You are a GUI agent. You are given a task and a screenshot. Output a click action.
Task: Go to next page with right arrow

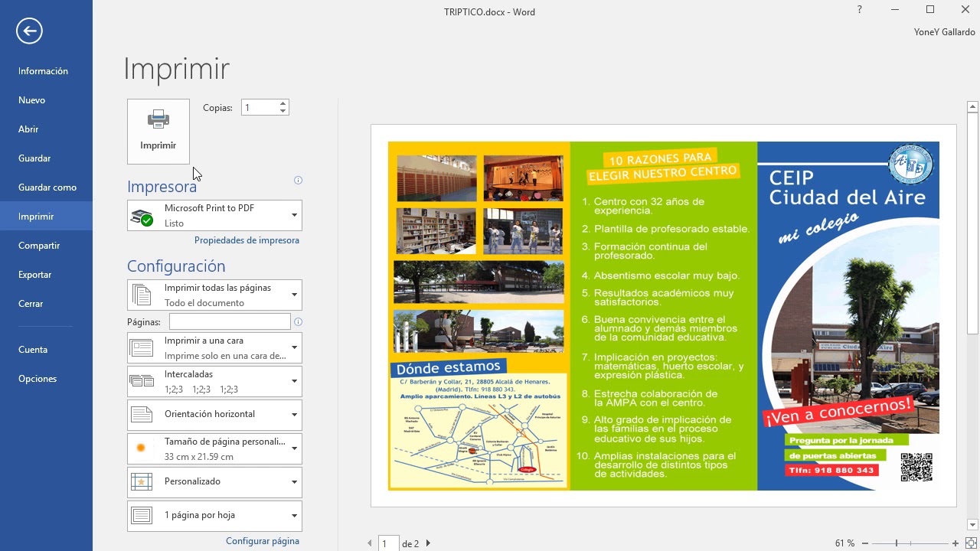428,543
